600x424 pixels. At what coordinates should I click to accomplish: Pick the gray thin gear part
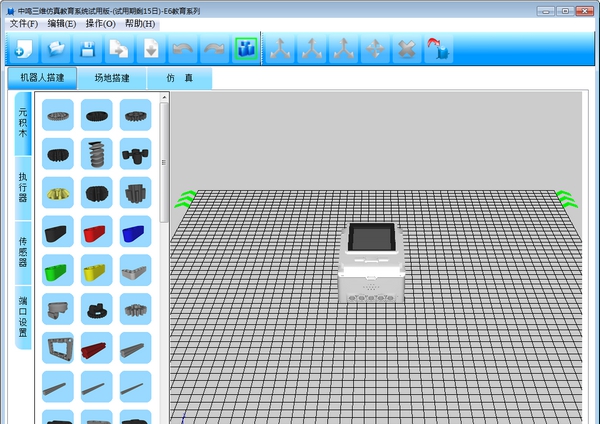[x=58, y=115]
